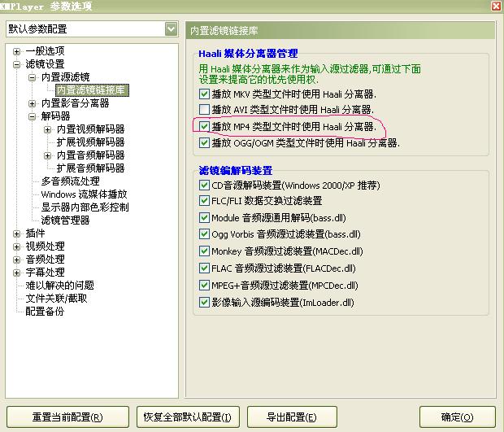Open 内置影音分离器 settings page
This screenshot has width=504, height=432.
76,103
